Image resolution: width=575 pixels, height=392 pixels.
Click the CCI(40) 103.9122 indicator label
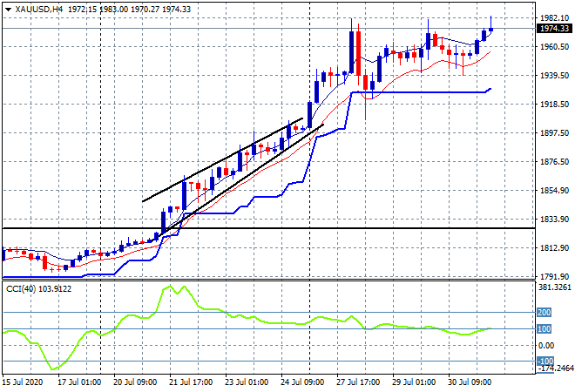click(39, 289)
